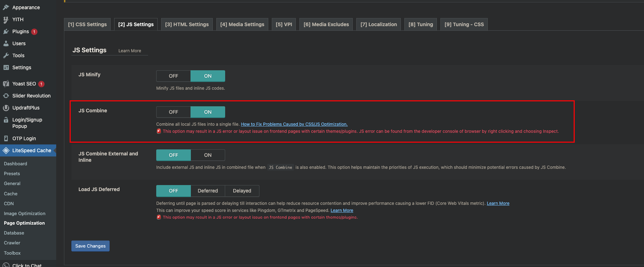The height and width of the screenshot is (267, 644).
Task: Turn JS Combine ON
Action: [208, 112]
